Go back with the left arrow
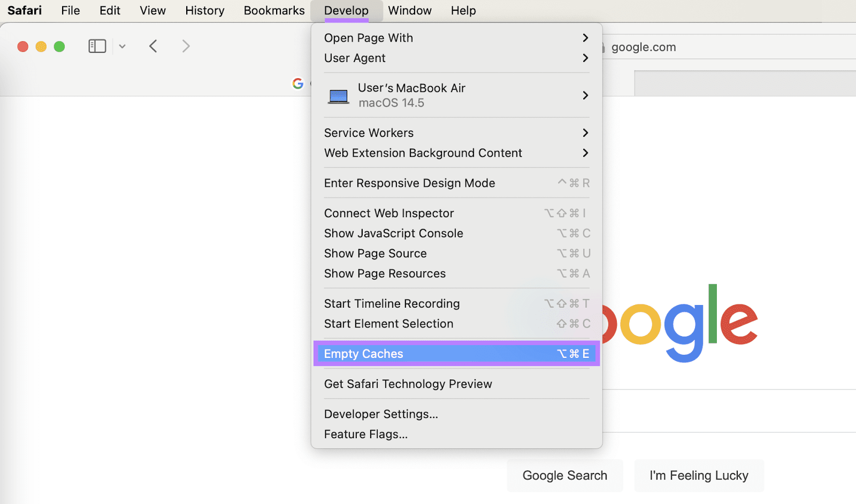Viewport: 856px width, 504px height. tap(153, 47)
